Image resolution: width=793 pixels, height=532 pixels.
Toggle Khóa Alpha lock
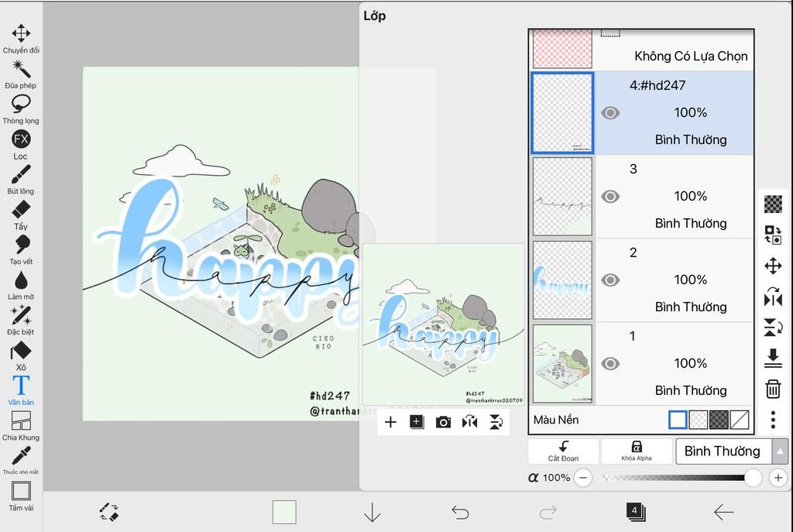pyautogui.click(x=637, y=451)
